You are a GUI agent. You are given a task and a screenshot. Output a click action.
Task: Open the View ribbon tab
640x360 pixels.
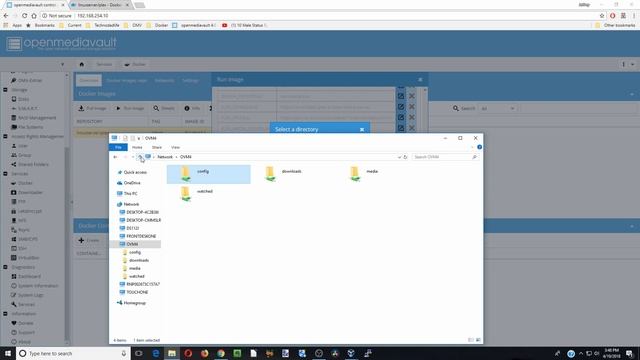[176, 147]
